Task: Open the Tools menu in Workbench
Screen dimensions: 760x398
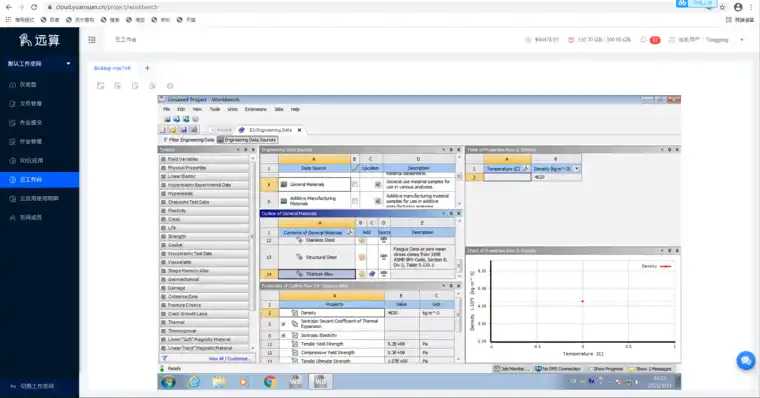Action: point(215,109)
